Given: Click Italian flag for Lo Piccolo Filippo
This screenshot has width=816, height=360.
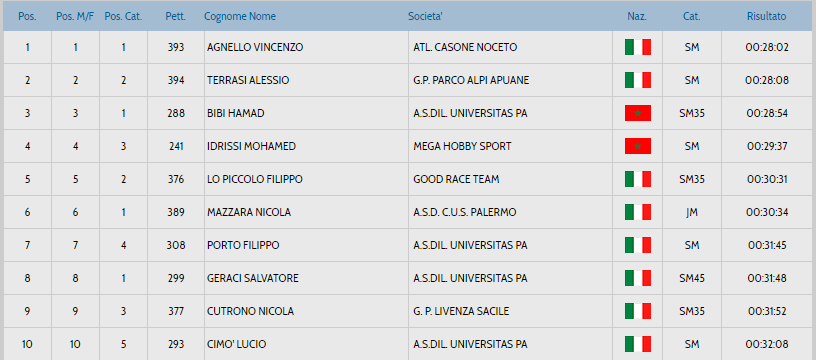Looking at the screenshot, I should [x=638, y=179].
